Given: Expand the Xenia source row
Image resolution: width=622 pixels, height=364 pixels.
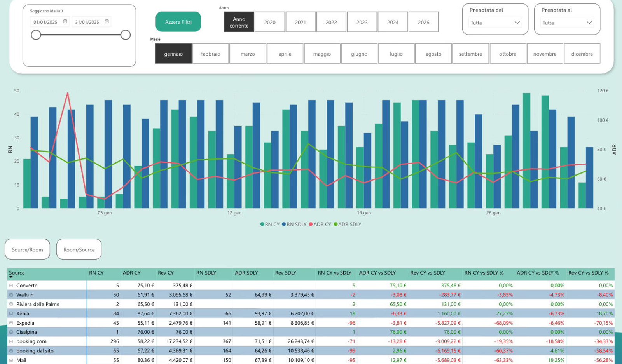Looking at the screenshot, I should [11, 313].
